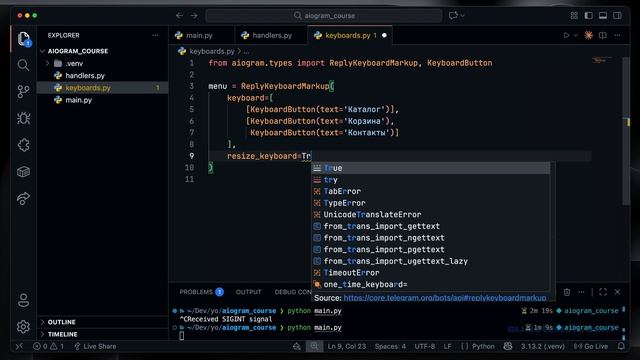Select from_trans_import_ngettext snippet
Image resolution: width=640 pixels, height=360 pixels.
pos(431,238)
